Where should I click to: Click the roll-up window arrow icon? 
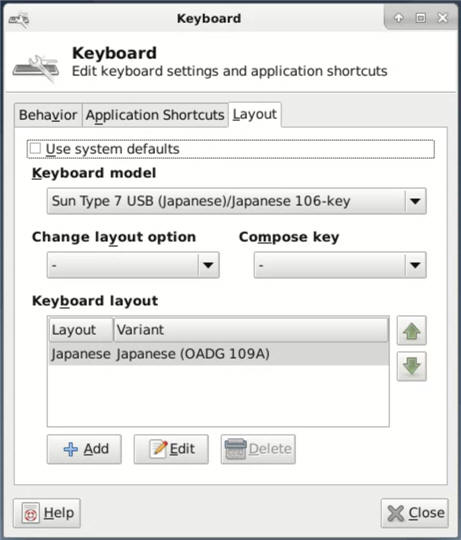(x=398, y=18)
